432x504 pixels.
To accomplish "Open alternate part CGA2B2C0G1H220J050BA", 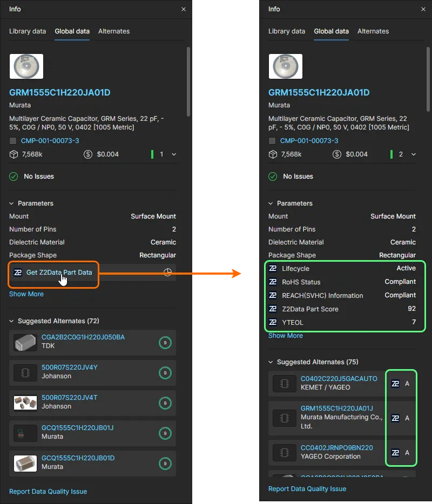I will click(83, 337).
